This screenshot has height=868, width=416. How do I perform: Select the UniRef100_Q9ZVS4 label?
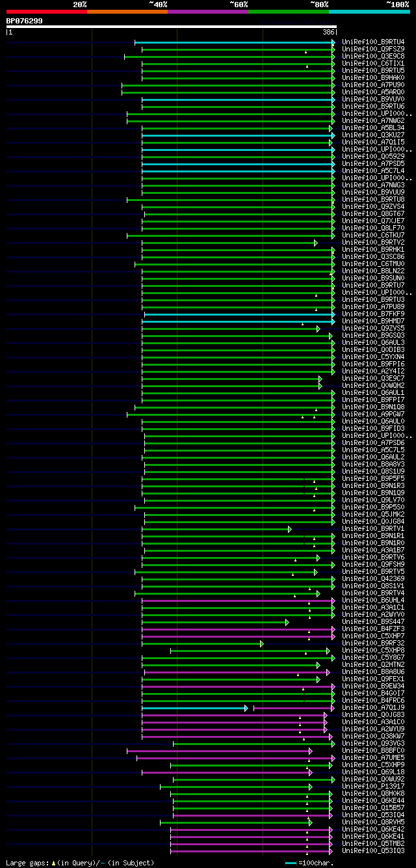click(373, 207)
